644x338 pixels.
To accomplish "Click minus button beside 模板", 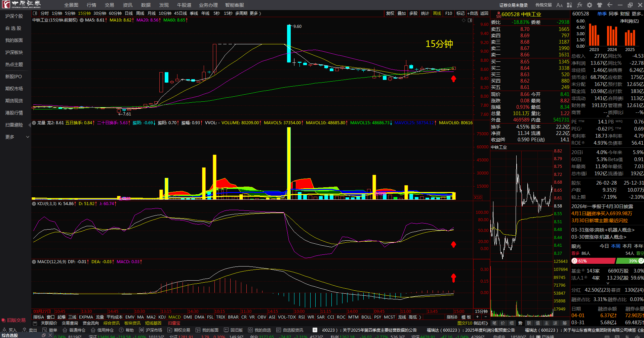I will pyautogui.click(x=485, y=317).
